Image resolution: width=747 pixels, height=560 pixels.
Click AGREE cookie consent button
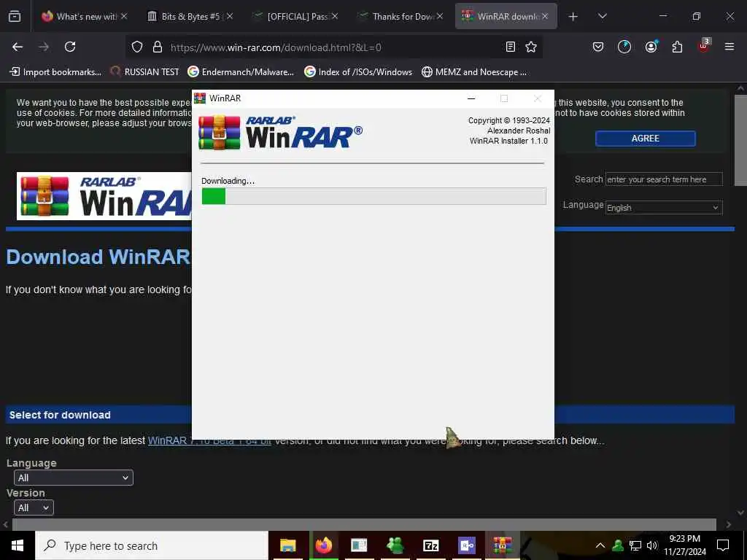coord(645,139)
